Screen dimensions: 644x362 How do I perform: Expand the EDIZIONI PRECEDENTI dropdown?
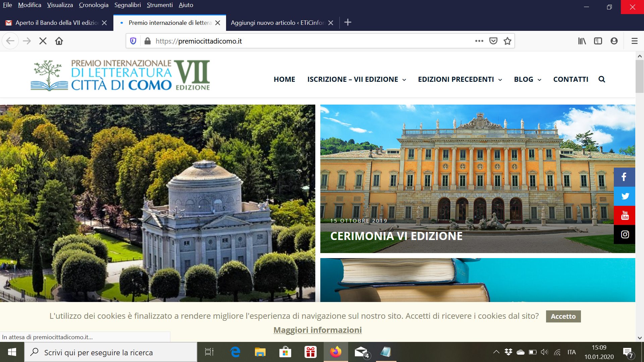point(460,79)
